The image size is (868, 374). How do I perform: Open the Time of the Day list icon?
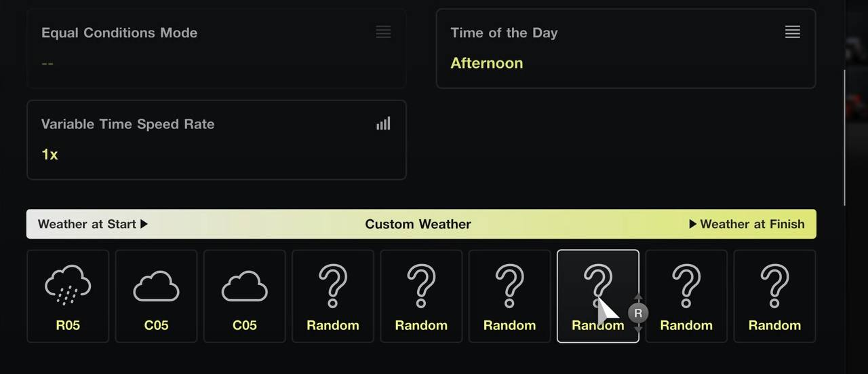[x=793, y=32]
